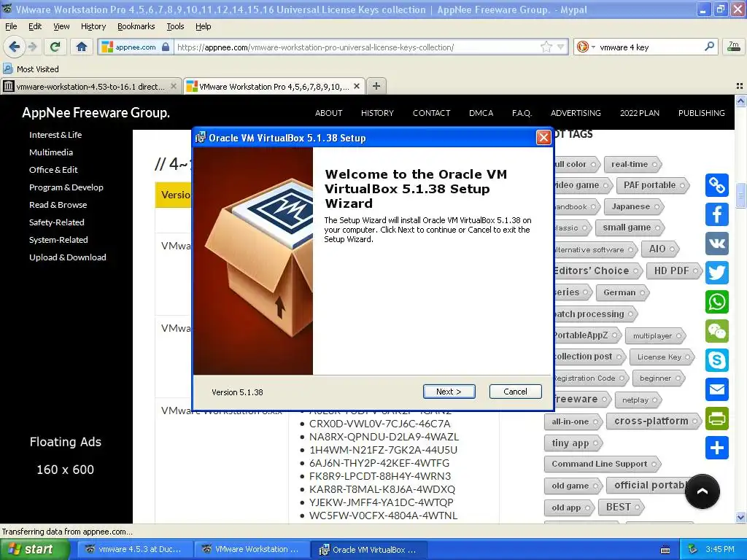Open the View menu
The image size is (747, 560).
coord(61,26)
